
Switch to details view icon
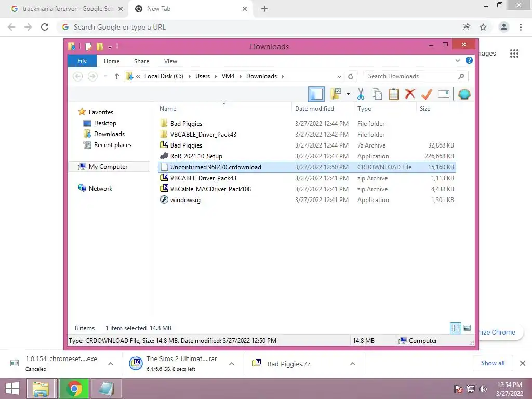point(456,328)
